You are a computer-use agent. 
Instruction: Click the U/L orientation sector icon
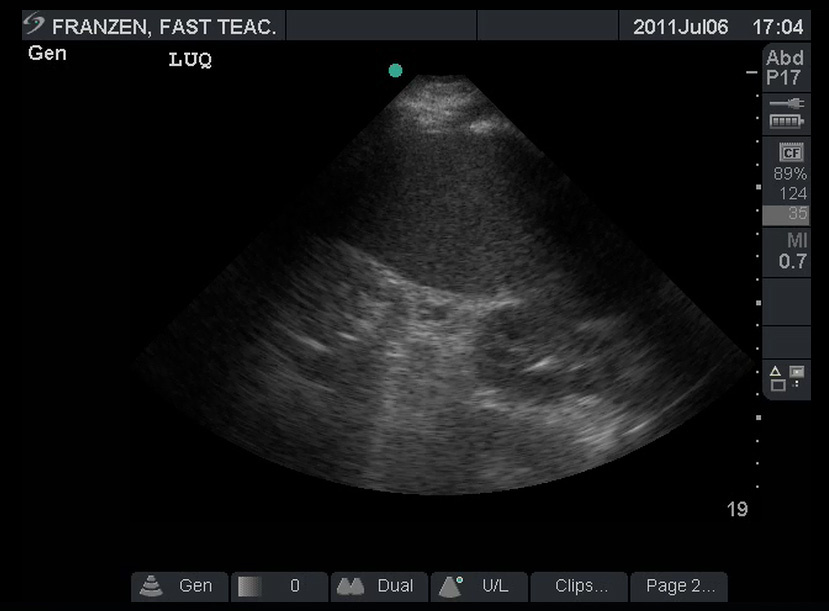click(x=451, y=586)
